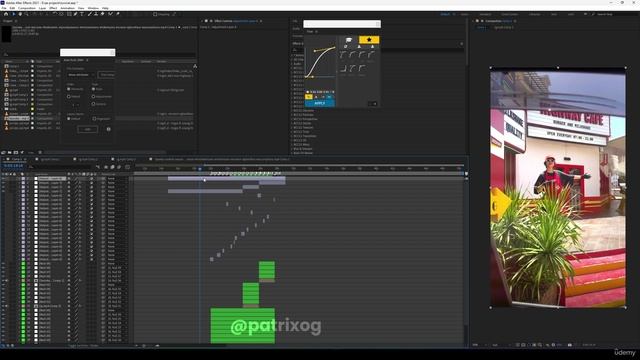Screen dimensions: 640x360
Task: Select the Eraser tool
Action: point(102,14)
